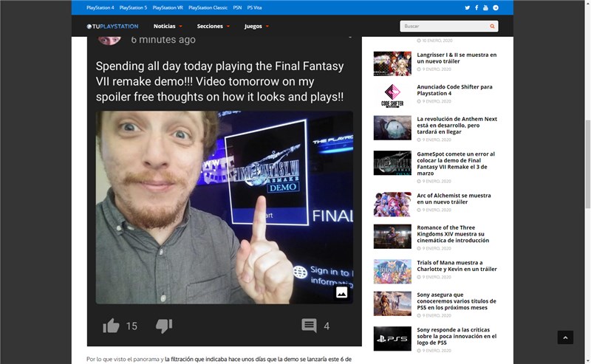The height and width of the screenshot is (364, 591).
Task: Open the Arc of Alchemist trailer article
Action: (454, 199)
